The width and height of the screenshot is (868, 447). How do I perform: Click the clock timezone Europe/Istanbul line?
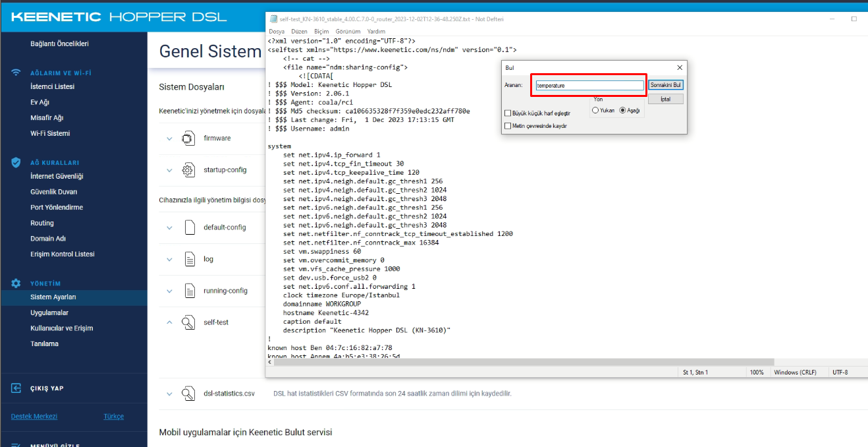[341, 295]
